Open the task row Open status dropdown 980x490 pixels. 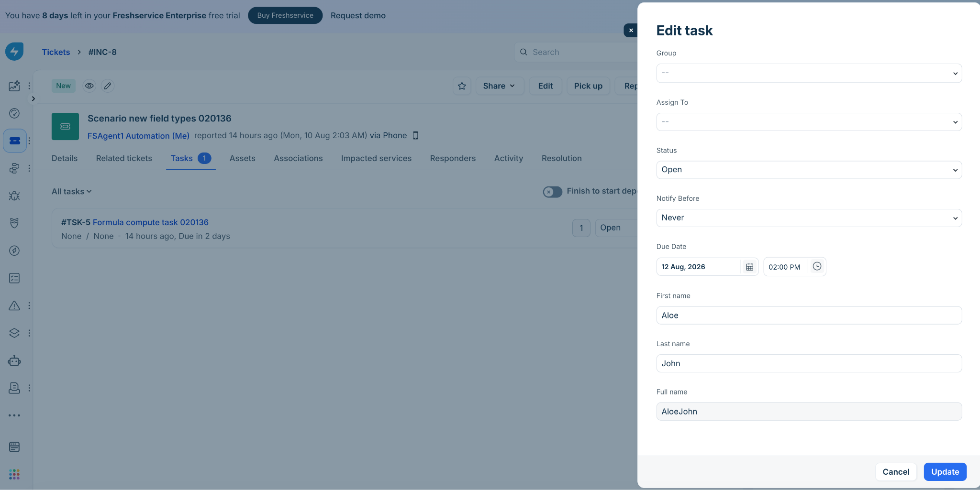tap(616, 228)
